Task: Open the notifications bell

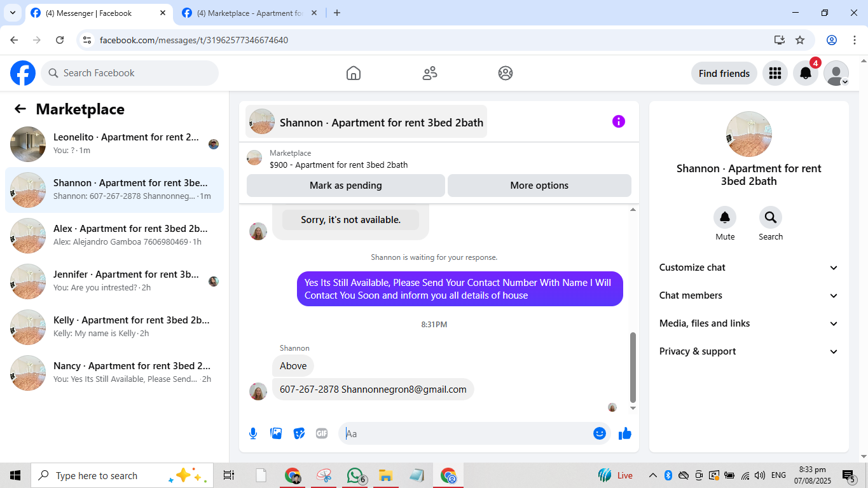Action: [x=805, y=73]
